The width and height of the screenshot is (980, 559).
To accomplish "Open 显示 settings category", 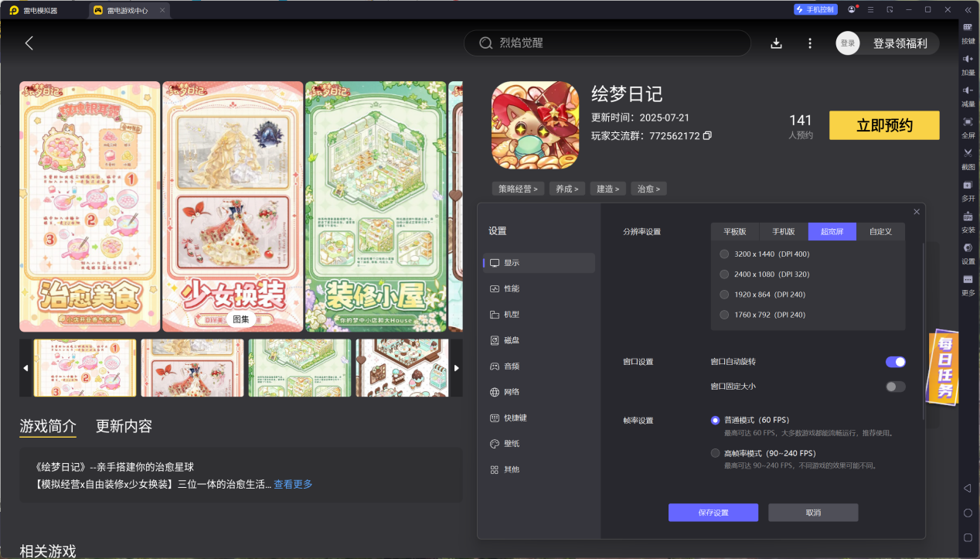I will [x=539, y=263].
